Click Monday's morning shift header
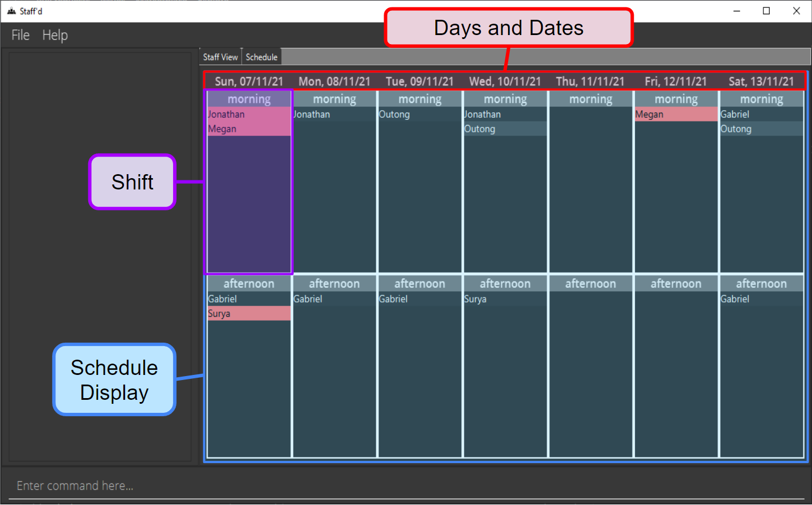This screenshot has height=505, width=812. pyautogui.click(x=334, y=99)
